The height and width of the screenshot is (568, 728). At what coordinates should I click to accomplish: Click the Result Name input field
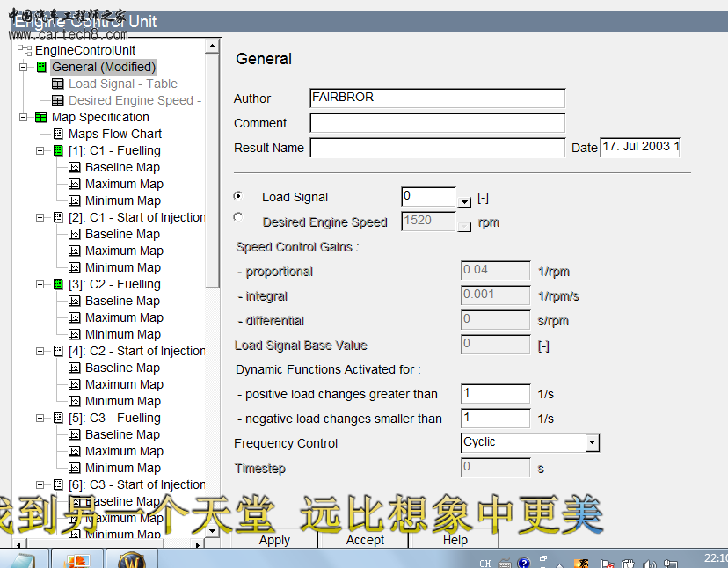[437, 148]
